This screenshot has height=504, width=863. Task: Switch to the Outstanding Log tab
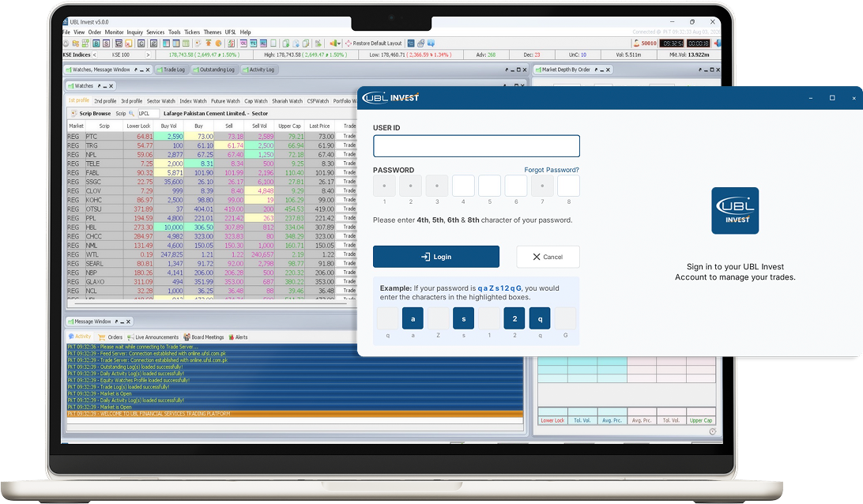click(213, 70)
